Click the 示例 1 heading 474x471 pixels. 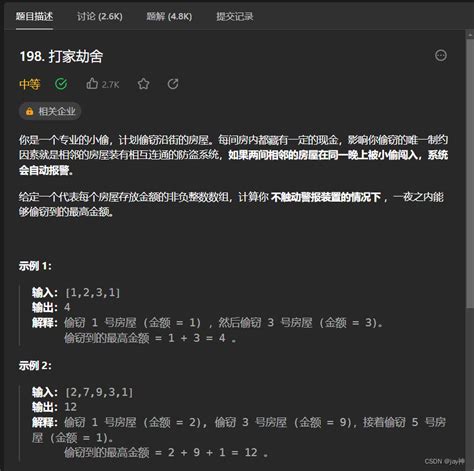point(35,266)
